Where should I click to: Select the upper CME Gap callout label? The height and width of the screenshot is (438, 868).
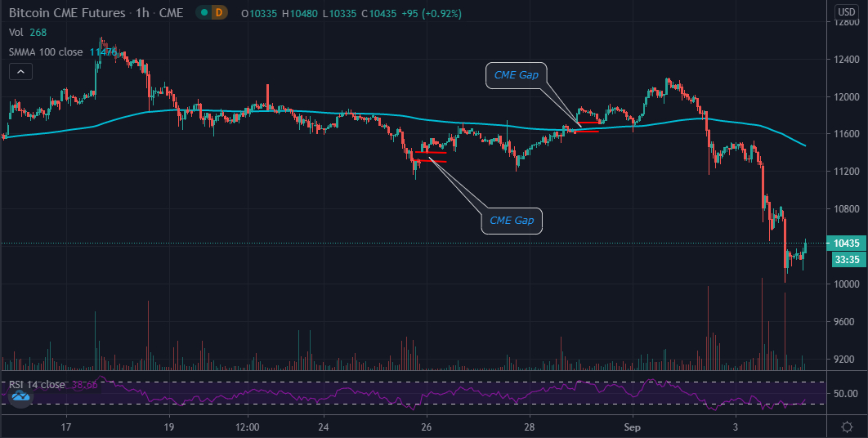coord(516,74)
